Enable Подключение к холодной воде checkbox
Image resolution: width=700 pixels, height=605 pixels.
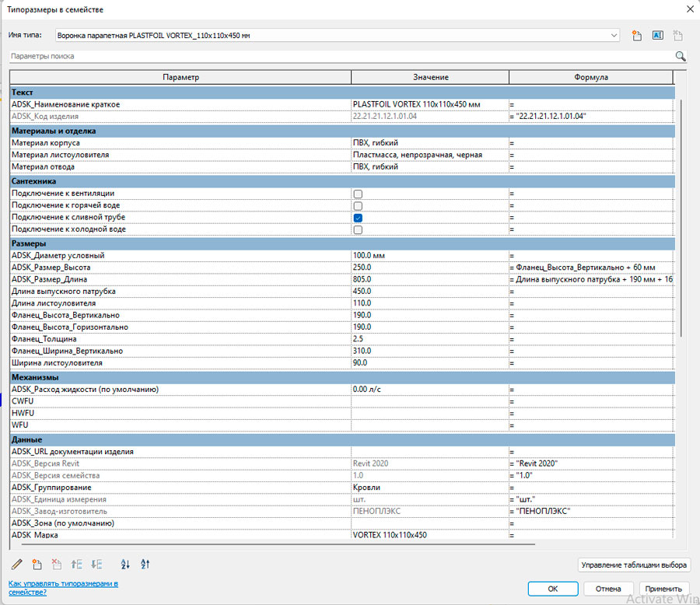coord(358,230)
